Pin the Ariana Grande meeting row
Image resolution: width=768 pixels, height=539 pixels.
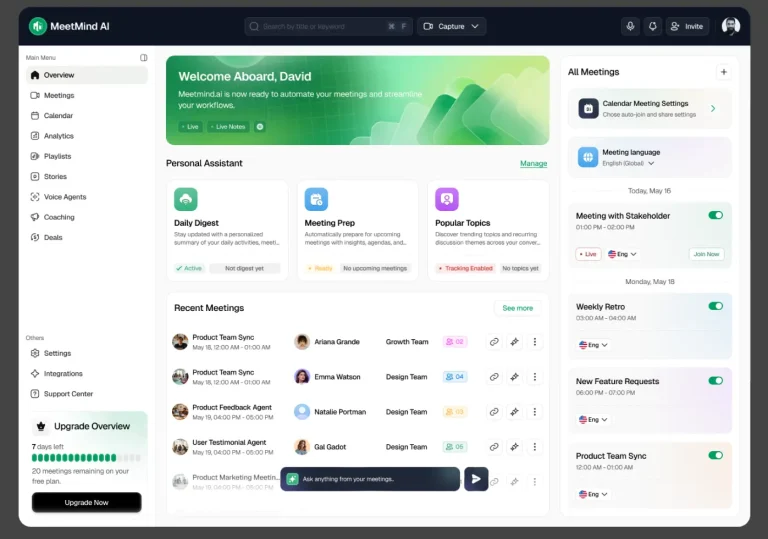514,342
